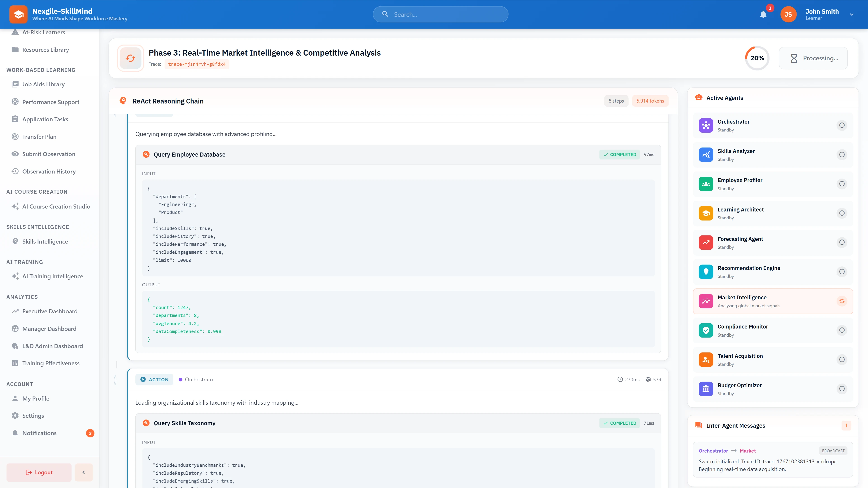This screenshot has width=868, height=488.
Task: Click the Logout button
Action: pos(39,472)
